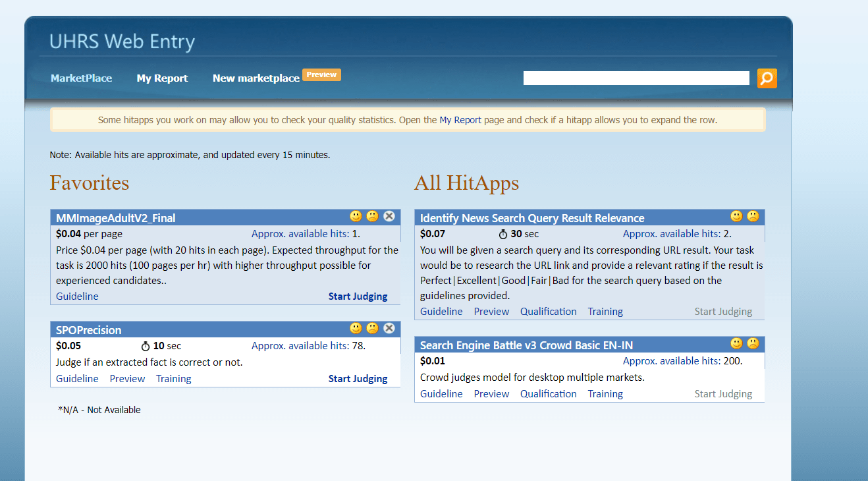Open Qualification for Identify News Search hitapp
The height and width of the screenshot is (481, 868).
(x=549, y=312)
